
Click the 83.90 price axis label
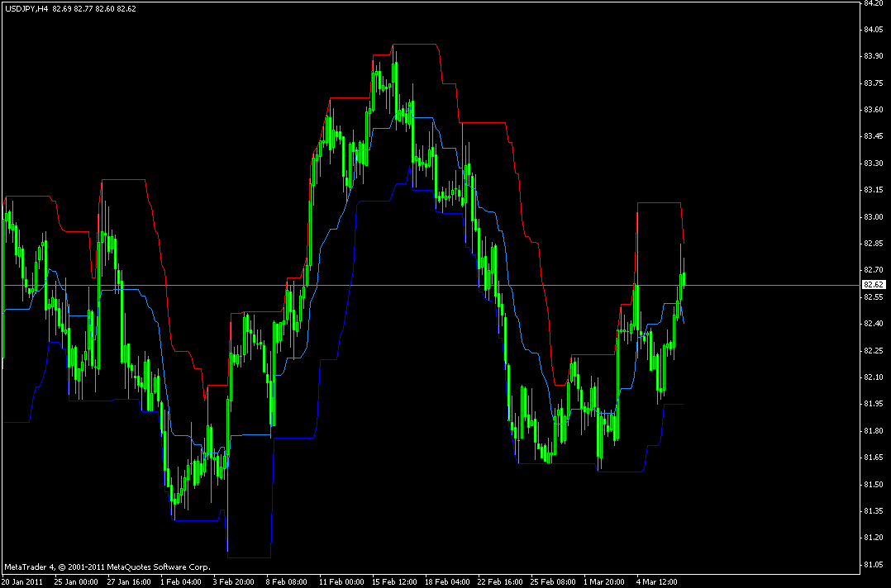(873, 56)
